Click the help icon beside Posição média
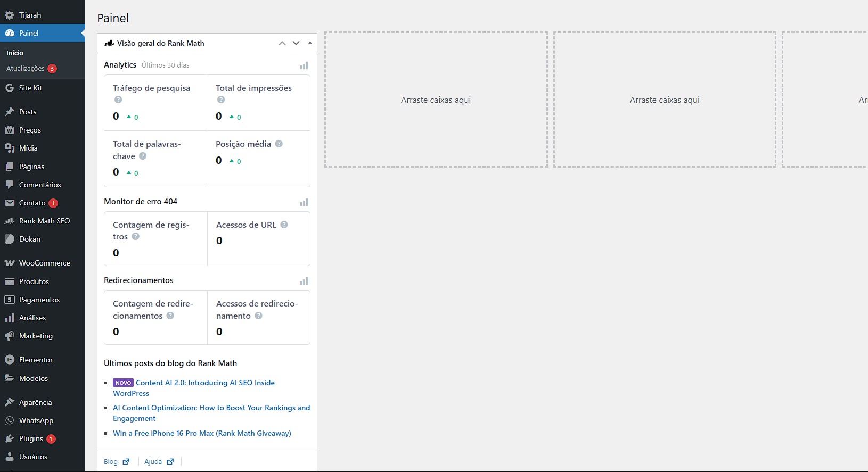Screen dimensions: 868x472 [x=279, y=144]
